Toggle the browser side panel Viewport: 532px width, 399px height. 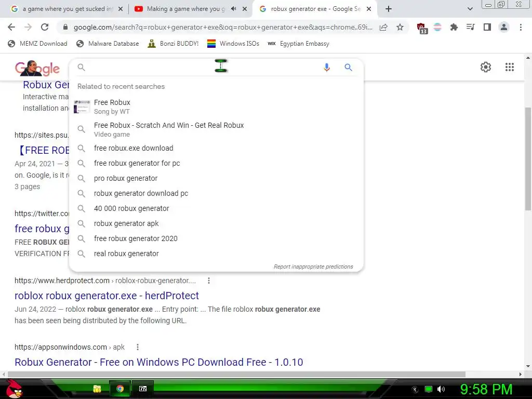click(487, 27)
